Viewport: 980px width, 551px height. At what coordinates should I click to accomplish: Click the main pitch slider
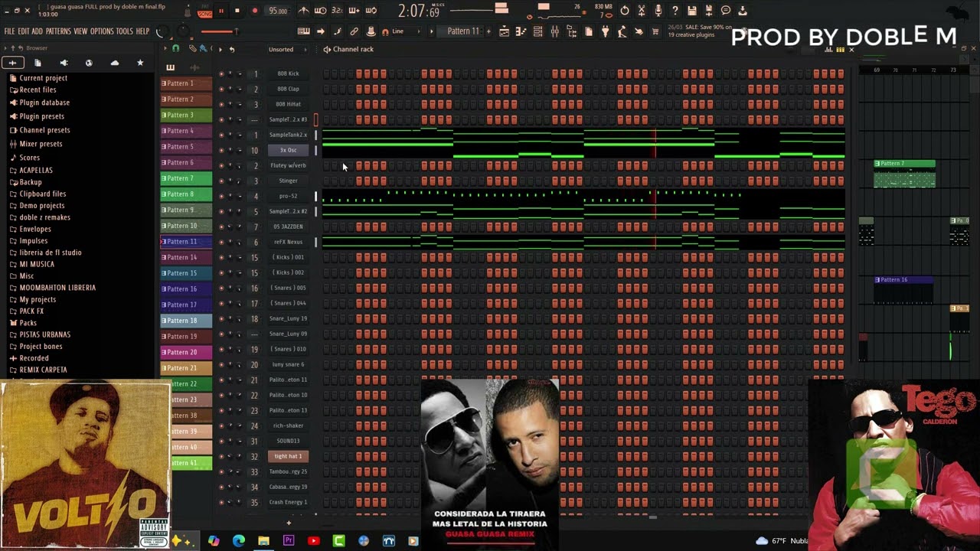coord(218,31)
